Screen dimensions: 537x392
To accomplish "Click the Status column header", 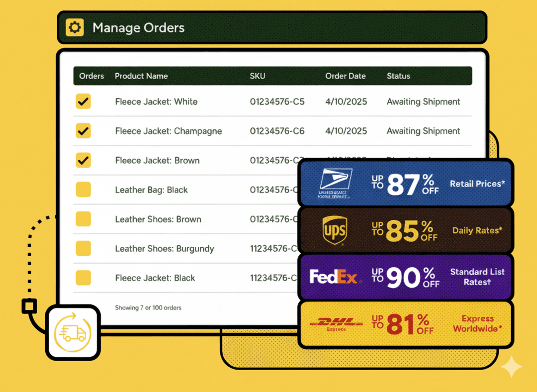I will tap(398, 76).
